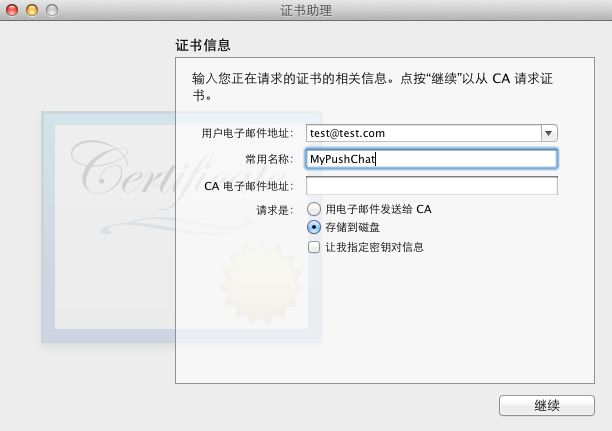Click the CA 电子邮件地址 label text
This screenshot has width=612, height=431.
249,186
